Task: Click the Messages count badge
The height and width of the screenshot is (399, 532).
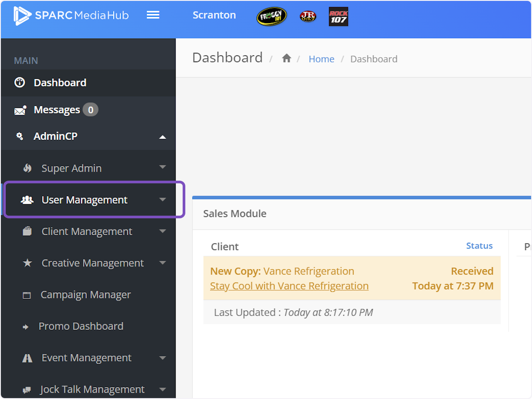Action: [90, 109]
